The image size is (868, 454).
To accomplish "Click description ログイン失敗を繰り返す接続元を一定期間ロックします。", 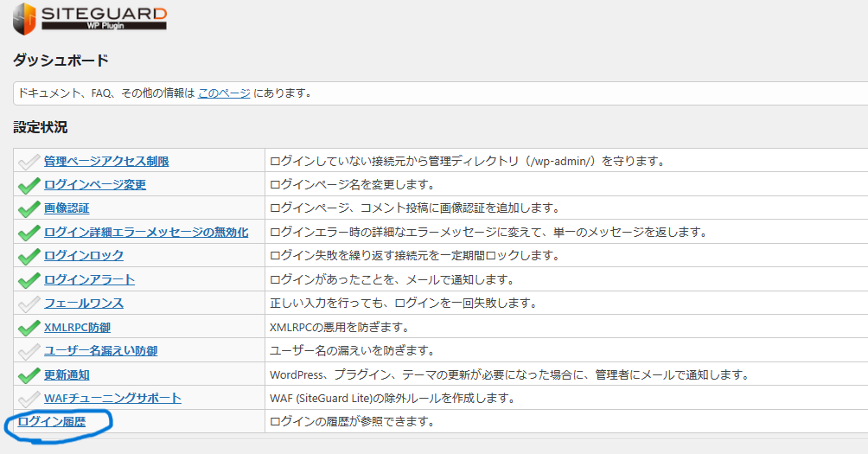I will point(415,255).
